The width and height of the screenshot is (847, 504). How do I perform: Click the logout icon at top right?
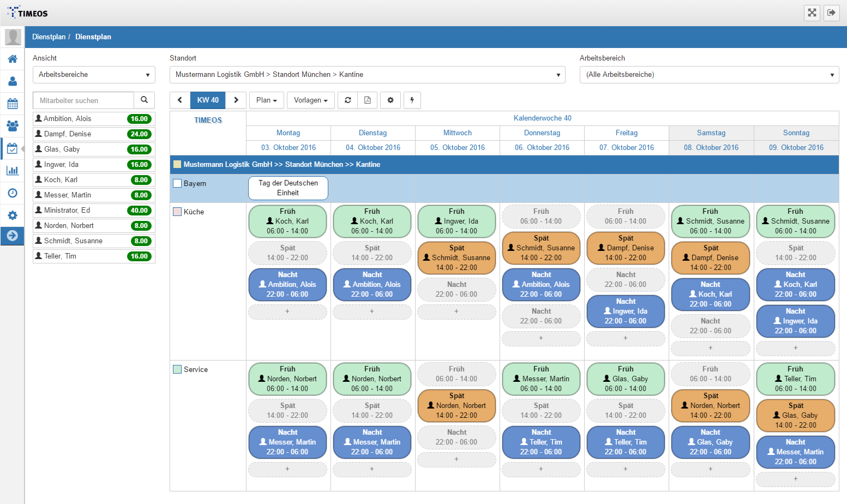click(831, 13)
